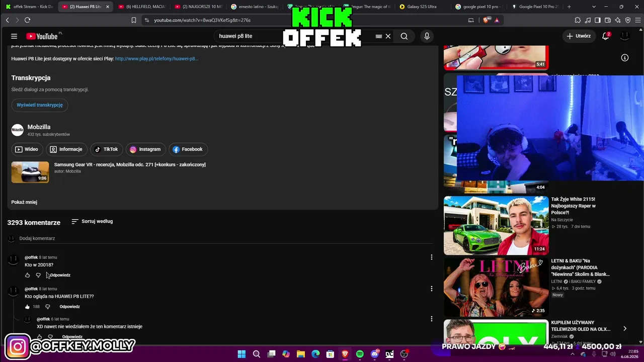Open the Sortuj według comment sorting menu
The height and width of the screenshot is (362, 644).
(x=92, y=221)
